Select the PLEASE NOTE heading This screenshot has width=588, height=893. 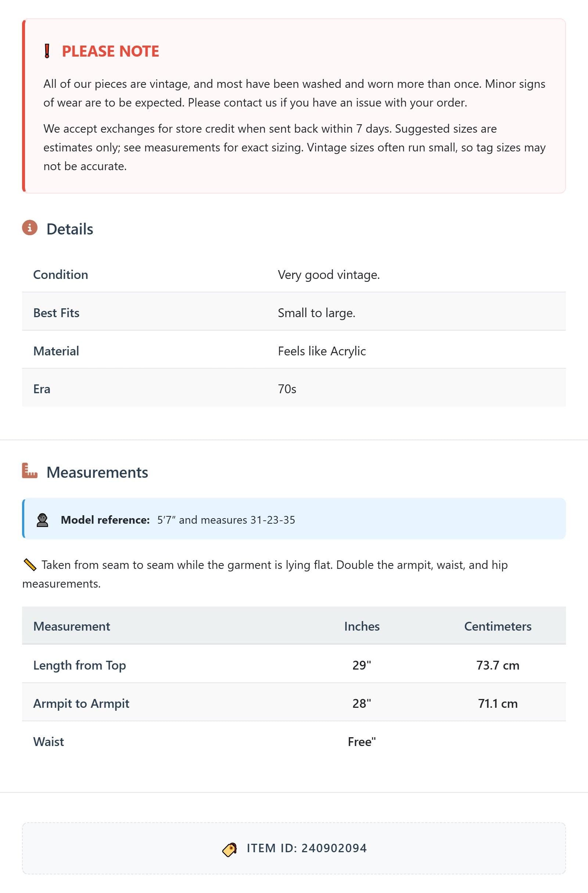(x=110, y=51)
